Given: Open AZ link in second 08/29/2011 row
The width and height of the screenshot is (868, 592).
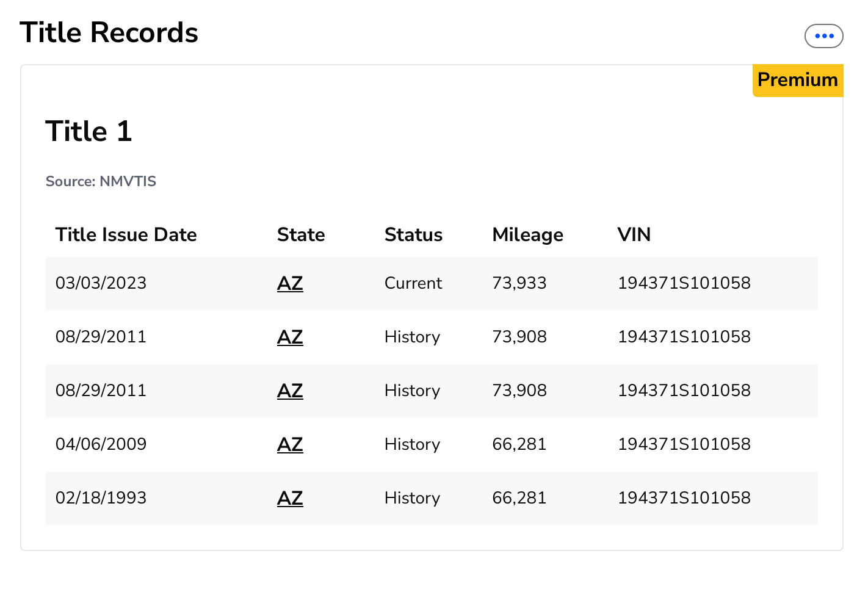Looking at the screenshot, I should 290,391.
